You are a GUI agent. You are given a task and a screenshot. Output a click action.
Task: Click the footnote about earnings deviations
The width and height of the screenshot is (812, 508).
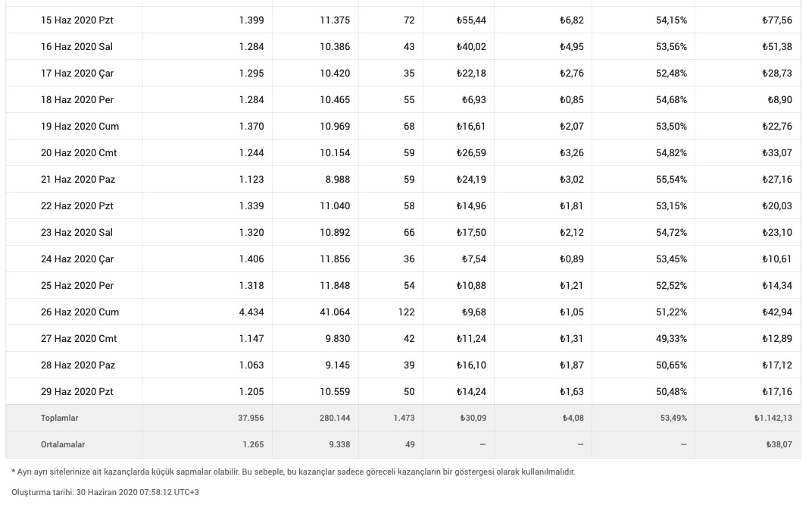(x=293, y=472)
